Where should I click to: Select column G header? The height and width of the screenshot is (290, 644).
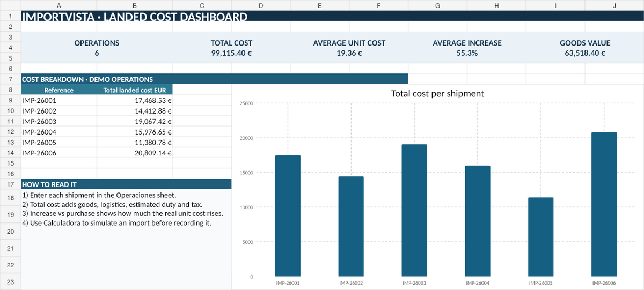[438, 5]
